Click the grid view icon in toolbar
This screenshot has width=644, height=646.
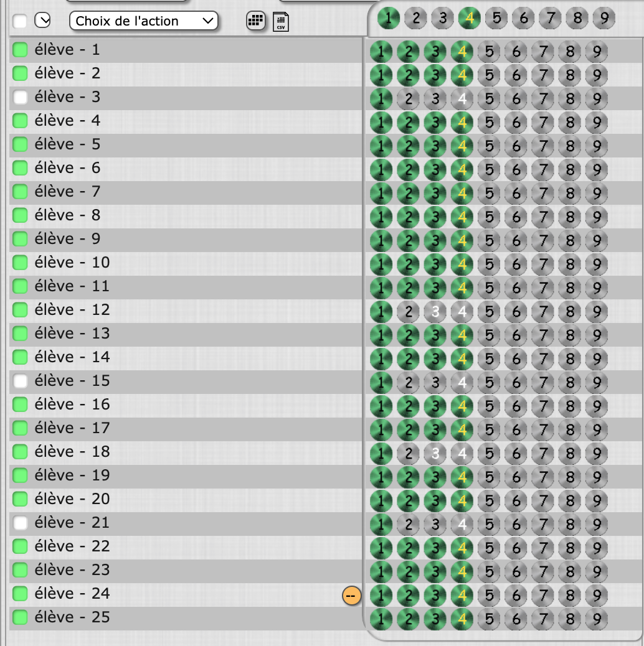pos(255,21)
